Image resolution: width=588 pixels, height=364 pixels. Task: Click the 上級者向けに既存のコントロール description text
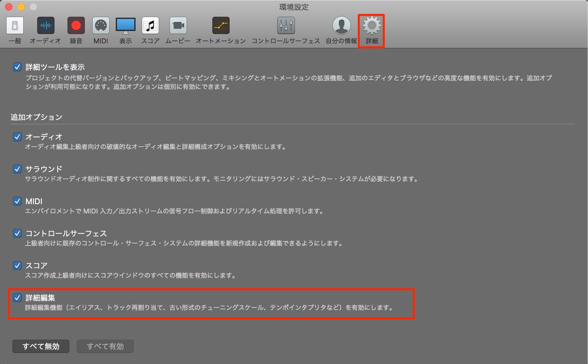pos(184,243)
